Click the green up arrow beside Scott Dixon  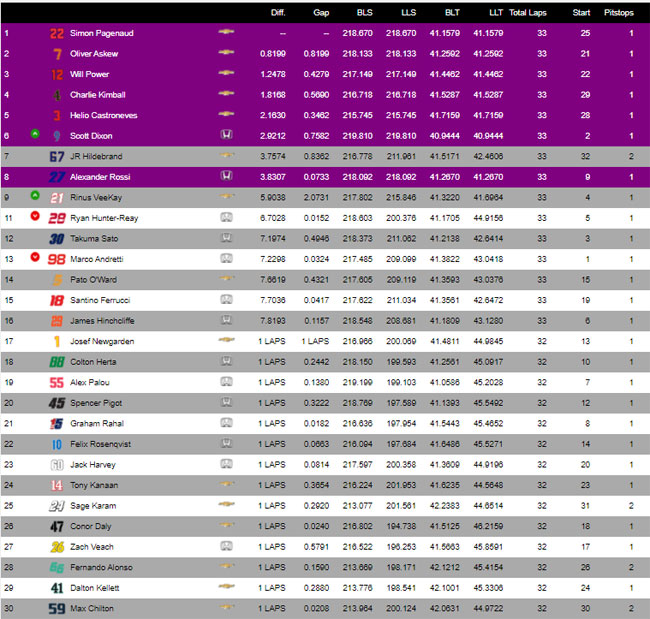pyautogui.click(x=35, y=134)
